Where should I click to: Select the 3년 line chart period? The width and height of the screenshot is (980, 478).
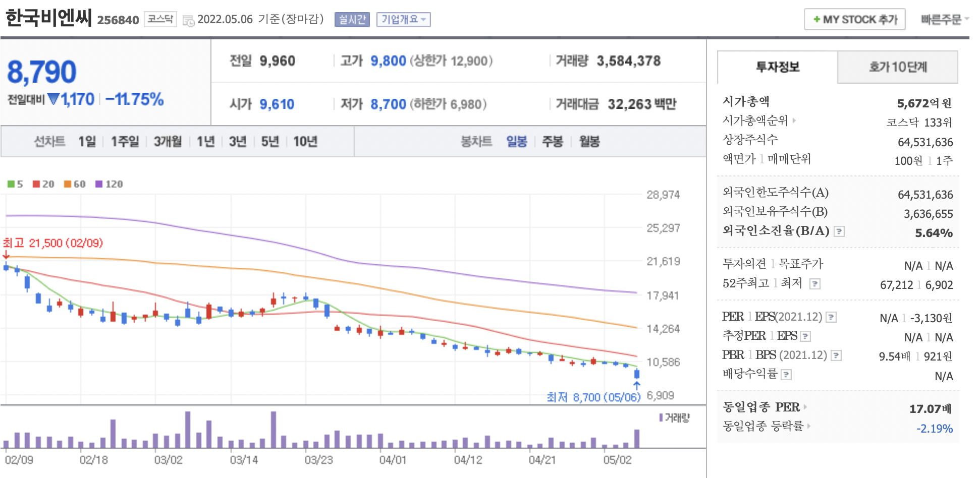click(238, 142)
